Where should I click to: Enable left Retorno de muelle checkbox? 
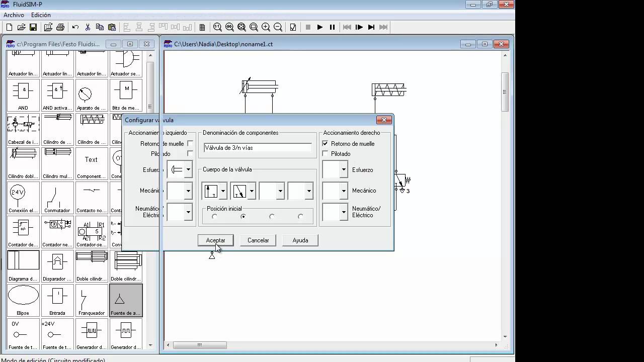pyautogui.click(x=190, y=144)
